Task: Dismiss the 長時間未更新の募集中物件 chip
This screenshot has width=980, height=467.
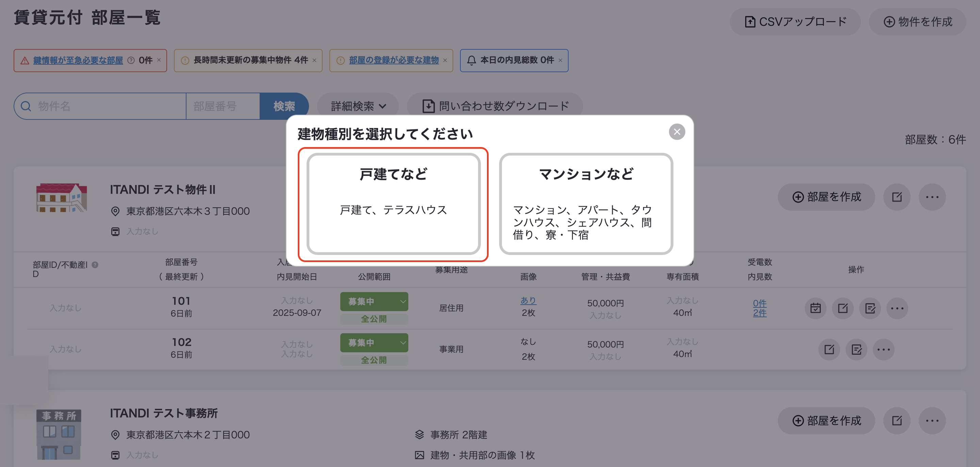Action: (x=314, y=60)
